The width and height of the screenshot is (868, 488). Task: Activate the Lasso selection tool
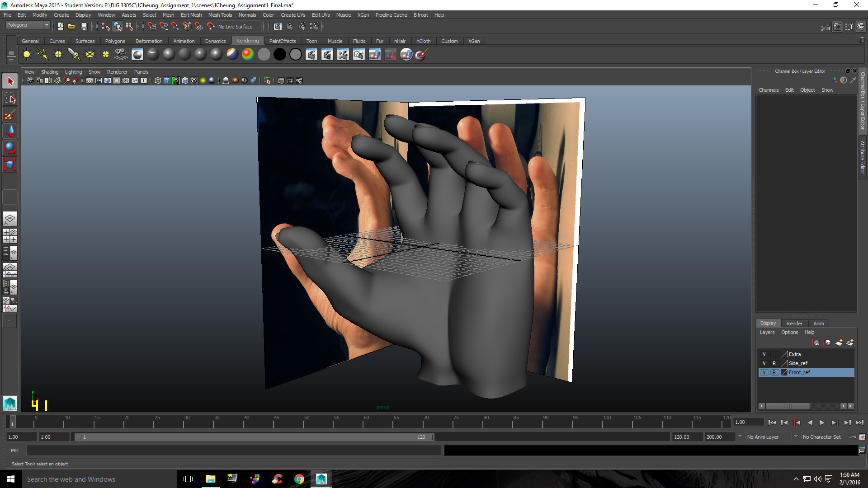pyautogui.click(x=9, y=98)
